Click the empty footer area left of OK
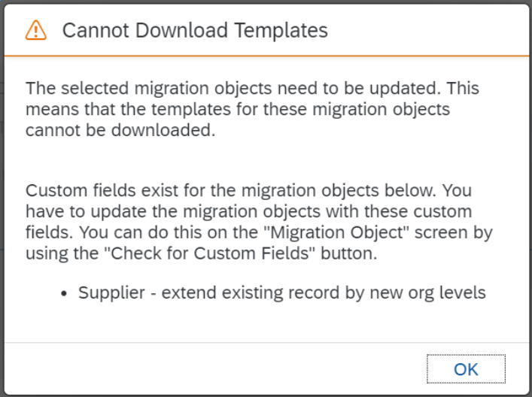The width and height of the screenshot is (532, 397). point(214,369)
